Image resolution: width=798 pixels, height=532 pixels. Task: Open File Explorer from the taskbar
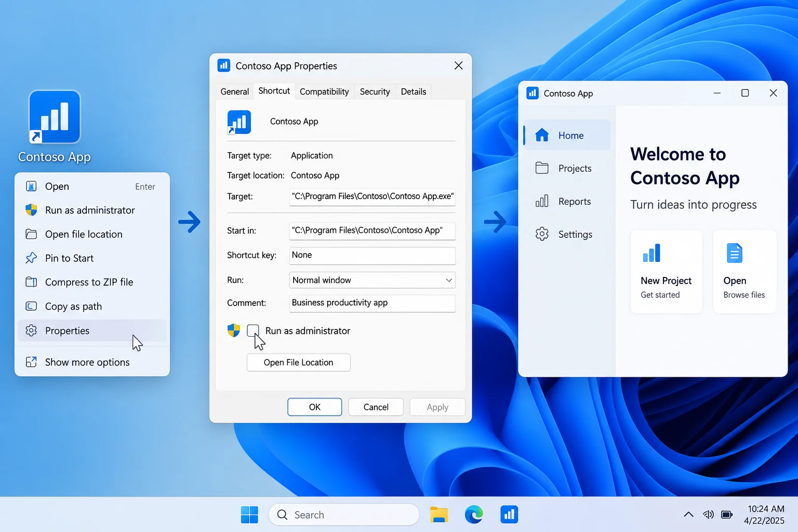(x=439, y=515)
